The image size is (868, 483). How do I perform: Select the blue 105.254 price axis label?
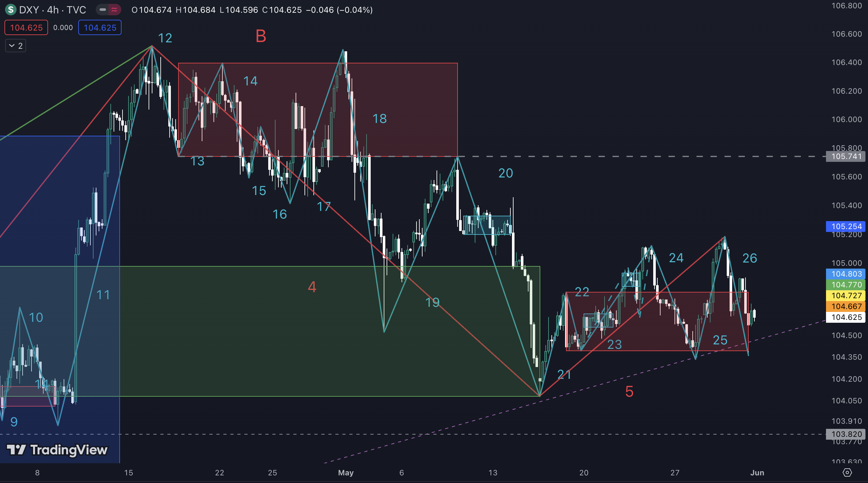pyautogui.click(x=846, y=226)
